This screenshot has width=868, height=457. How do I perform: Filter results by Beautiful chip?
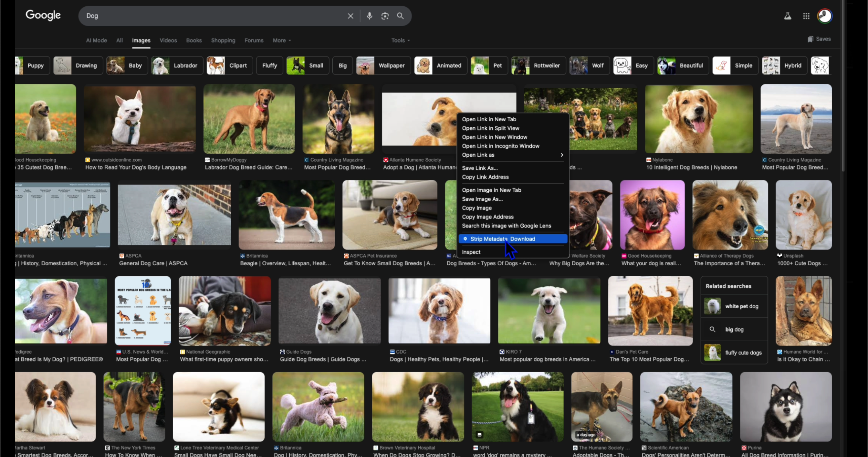coord(683,66)
